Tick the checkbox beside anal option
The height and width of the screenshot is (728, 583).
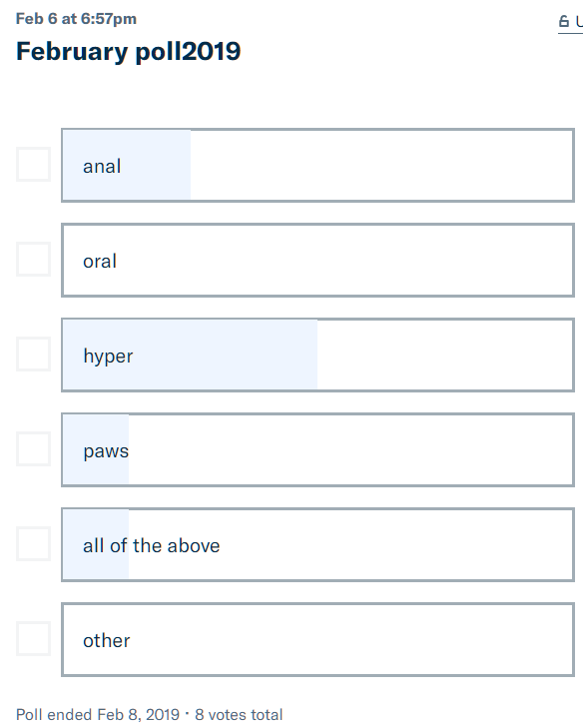point(33,165)
